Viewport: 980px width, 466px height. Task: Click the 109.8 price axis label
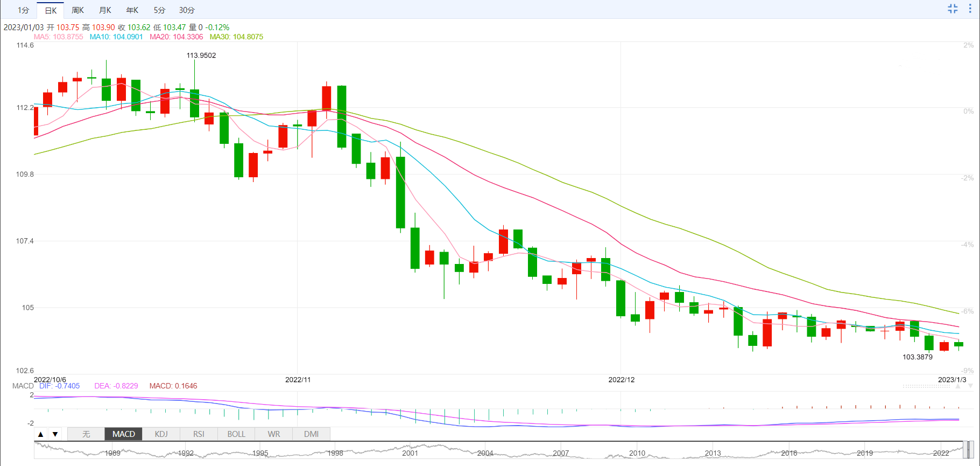[25, 175]
